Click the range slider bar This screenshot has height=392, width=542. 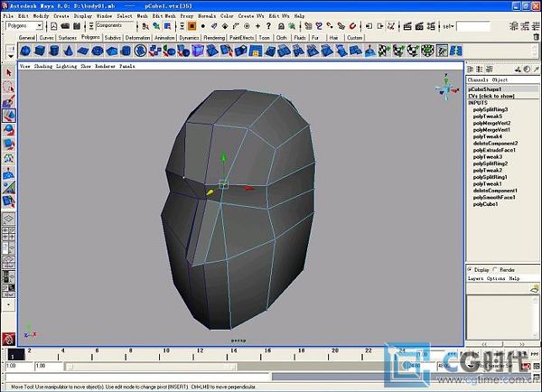point(152,367)
